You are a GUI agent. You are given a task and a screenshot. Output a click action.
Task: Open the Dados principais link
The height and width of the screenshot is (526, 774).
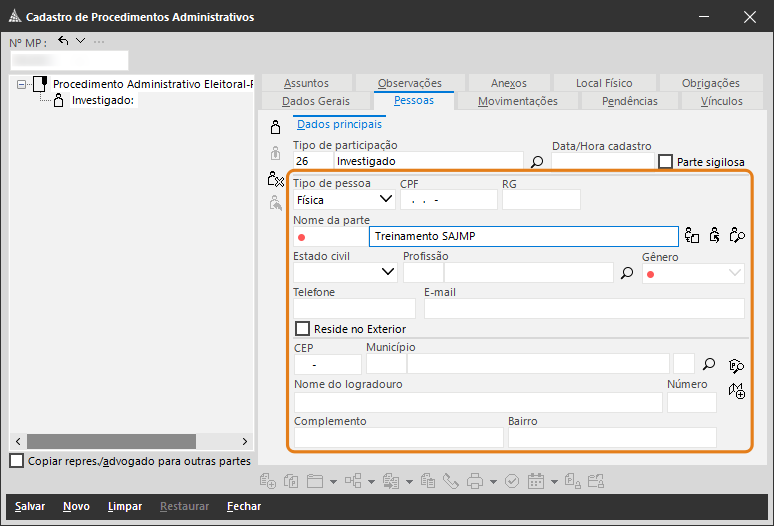pos(339,124)
